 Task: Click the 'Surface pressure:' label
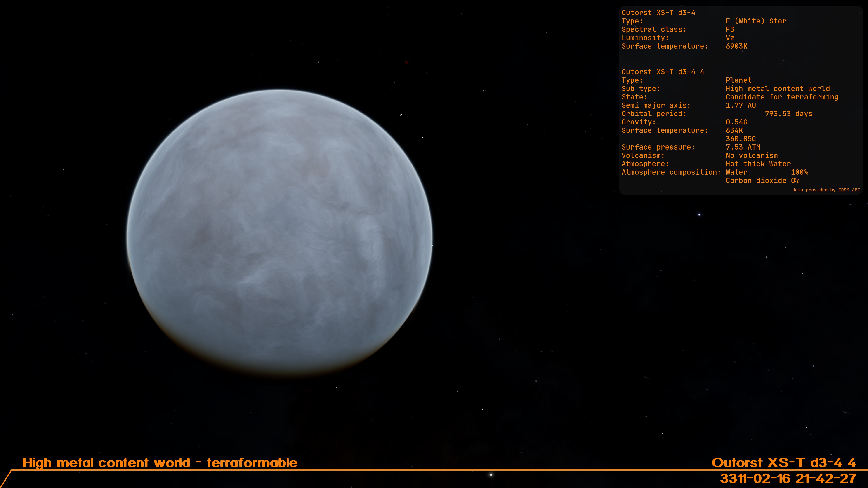[658, 147]
